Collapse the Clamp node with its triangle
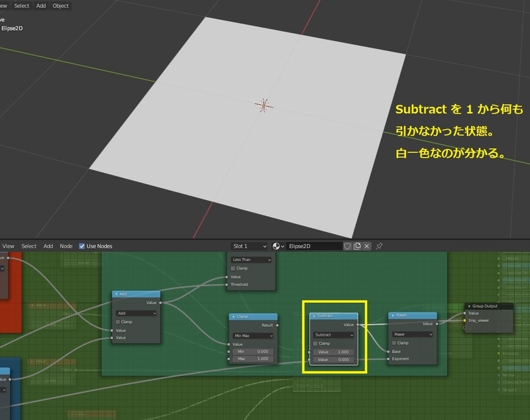This screenshot has width=530, height=420. pos(233,317)
